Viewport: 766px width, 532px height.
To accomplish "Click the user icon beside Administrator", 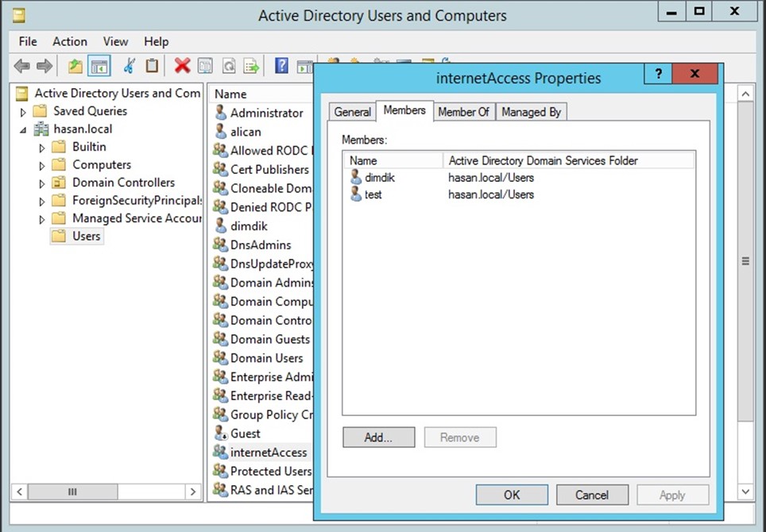I will coord(221,113).
